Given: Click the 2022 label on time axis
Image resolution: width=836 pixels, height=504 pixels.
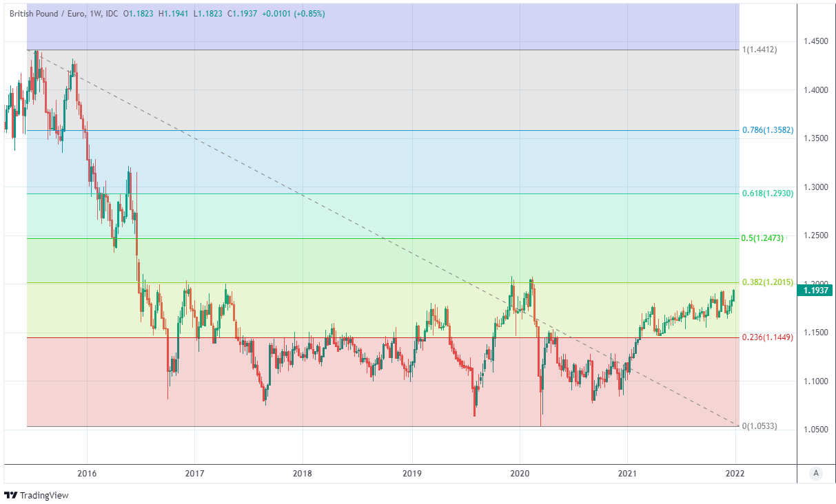Looking at the screenshot, I should tap(735, 473).
